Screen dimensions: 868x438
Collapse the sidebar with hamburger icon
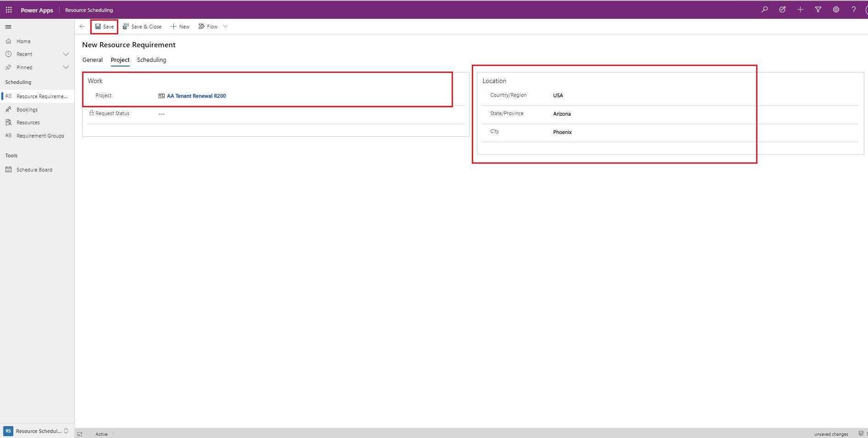[8, 27]
